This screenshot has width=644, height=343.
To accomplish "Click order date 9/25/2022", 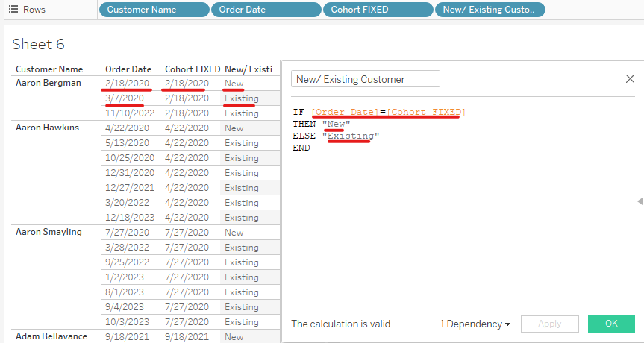I will (127, 262).
